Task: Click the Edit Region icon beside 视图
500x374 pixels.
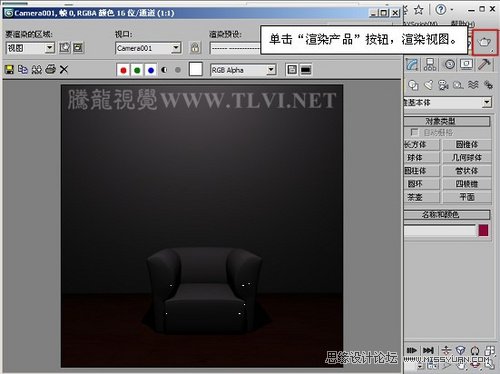Action: 65,48
